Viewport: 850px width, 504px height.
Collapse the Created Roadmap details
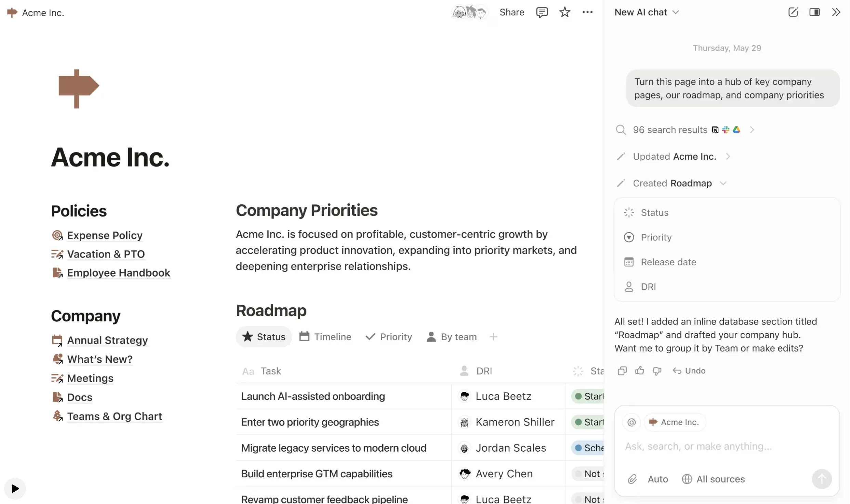coord(723,183)
